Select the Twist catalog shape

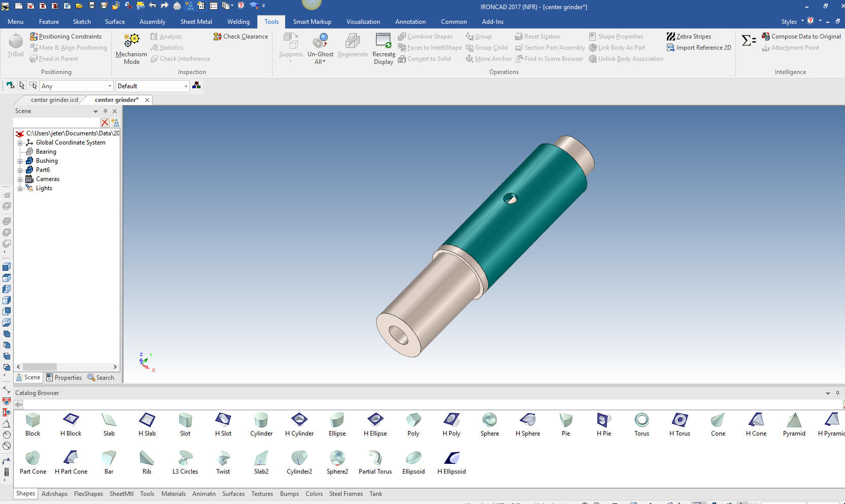pyautogui.click(x=223, y=462)
